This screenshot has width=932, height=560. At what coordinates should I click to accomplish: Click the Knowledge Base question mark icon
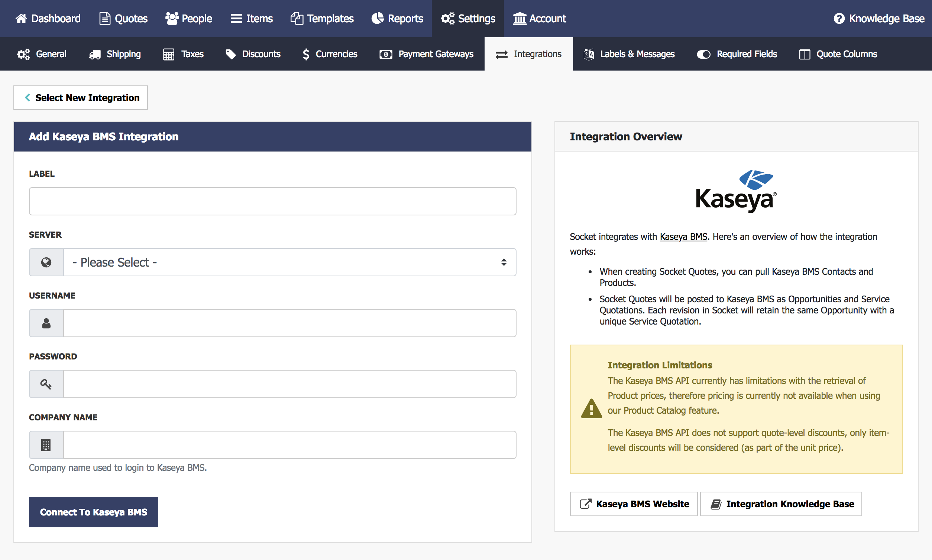click(839, 19)
